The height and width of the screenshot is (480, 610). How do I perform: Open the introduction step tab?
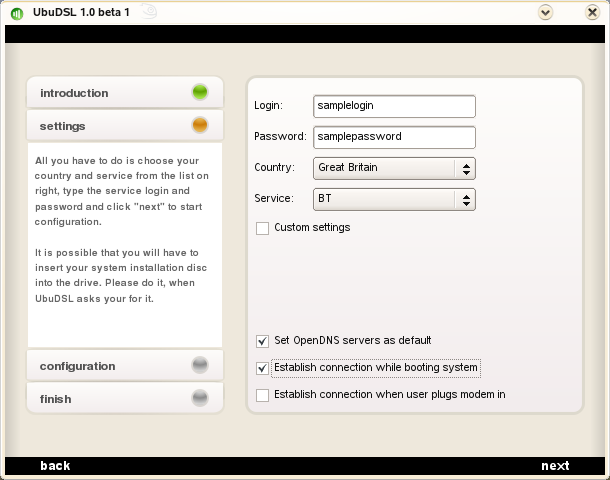125,93
